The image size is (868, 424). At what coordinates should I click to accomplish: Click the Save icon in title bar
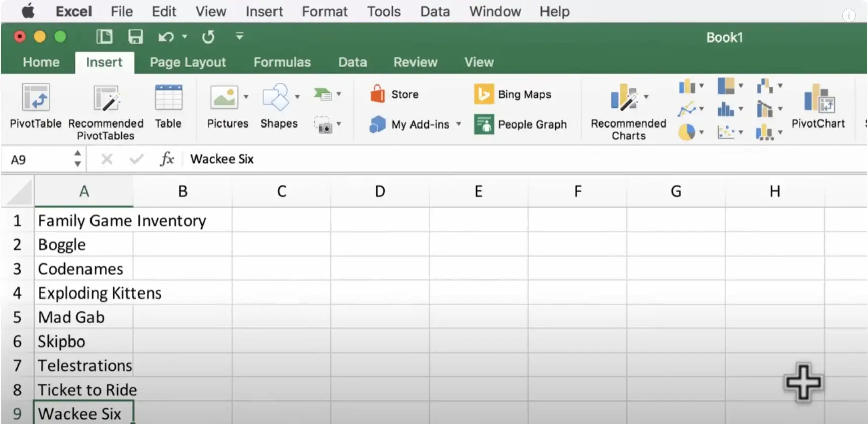point(135,37)
